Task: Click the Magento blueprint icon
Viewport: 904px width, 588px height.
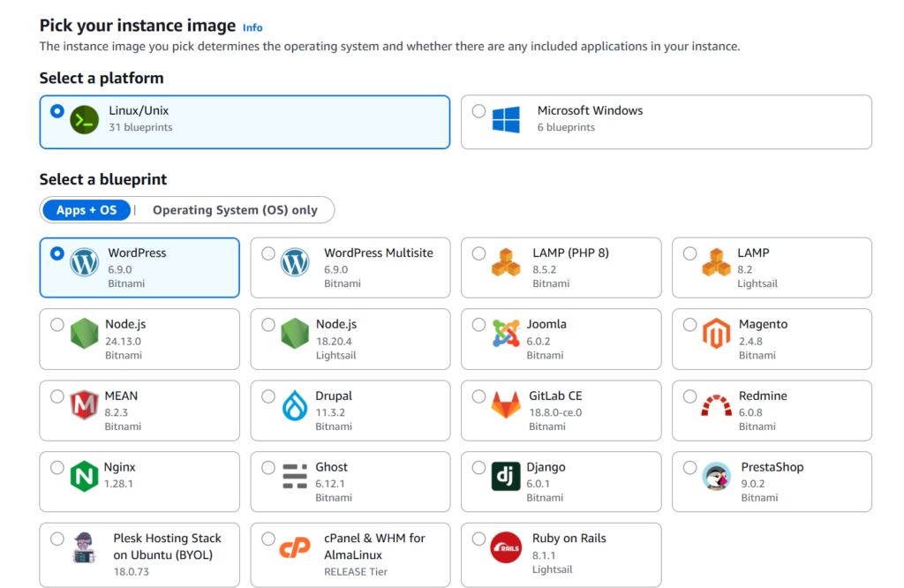Action: tap(714, 333)
